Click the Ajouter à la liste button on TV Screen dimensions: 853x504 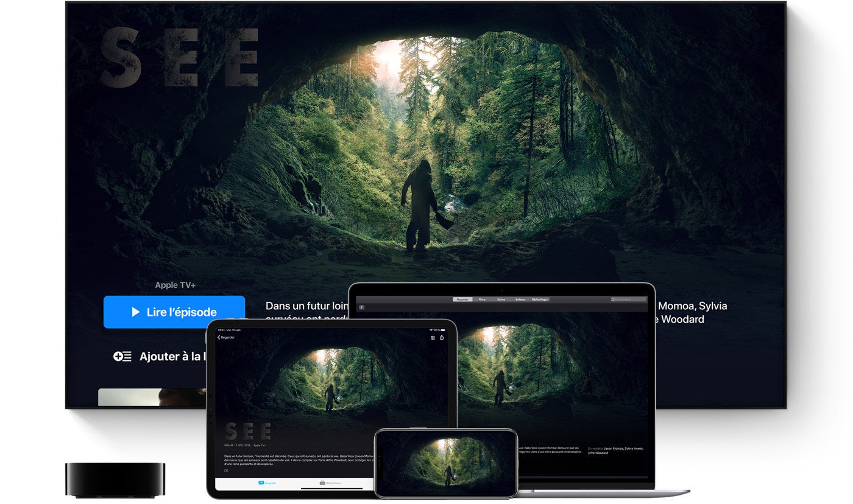tap(160, 357)
